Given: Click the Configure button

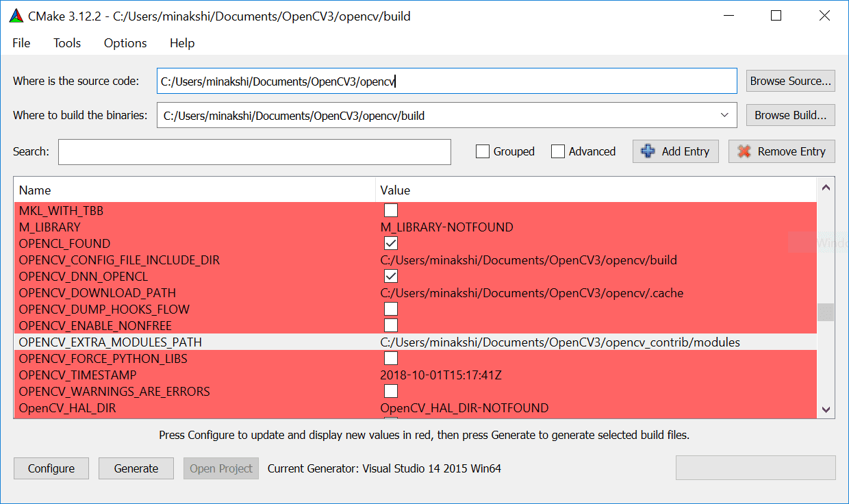Looking at the screenshot, I should click(51, 468).
